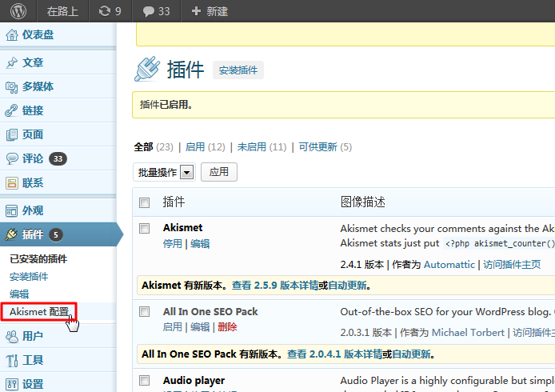Click 自动更新 link in Akismet notice
555x392 pixels.
pos(347,286)
